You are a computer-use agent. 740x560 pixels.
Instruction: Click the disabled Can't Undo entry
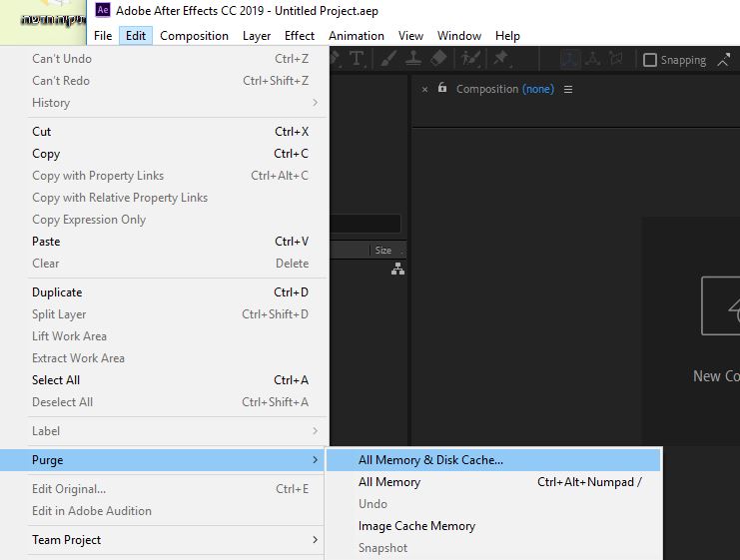pyautogui.click(x=164, y=59)
